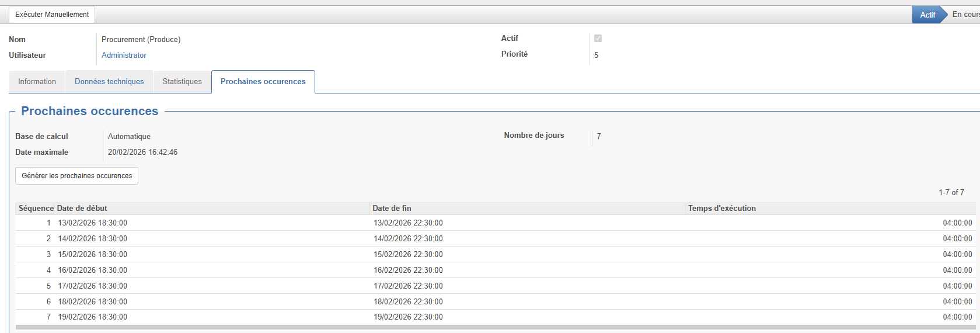This screenshot has height=333, width=980.
Task: Toggle the Actif checkbox
Action: [x=598, y=39]
